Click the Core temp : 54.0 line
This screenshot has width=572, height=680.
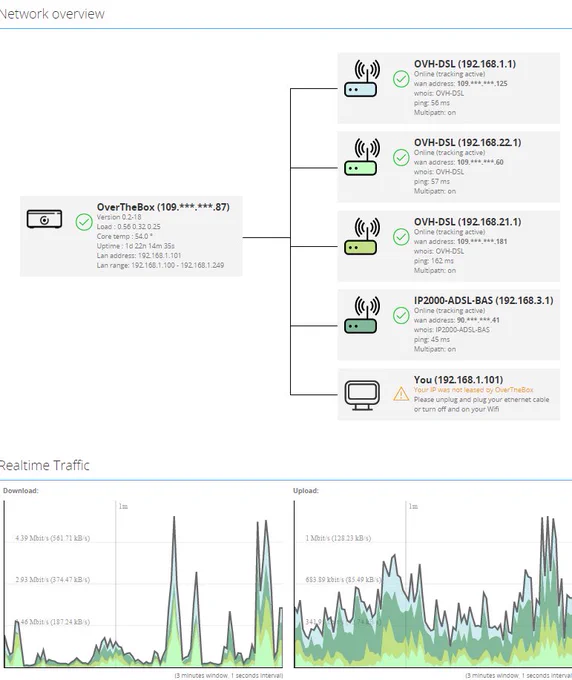[124, 236]
